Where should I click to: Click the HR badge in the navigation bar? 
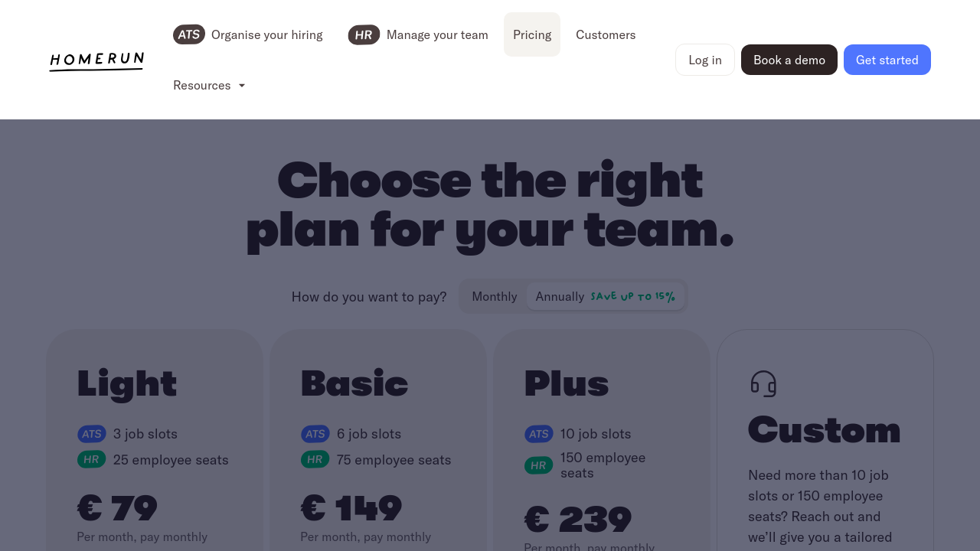tap(364, 34)
